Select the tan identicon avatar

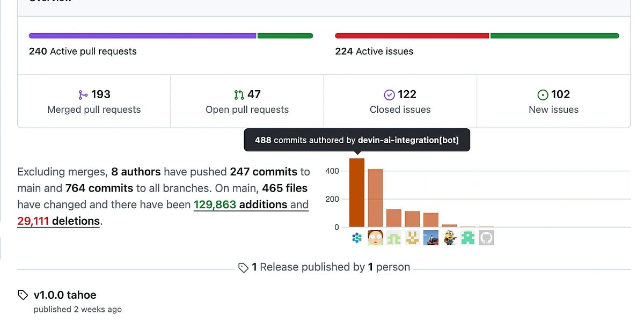(412, 238)
